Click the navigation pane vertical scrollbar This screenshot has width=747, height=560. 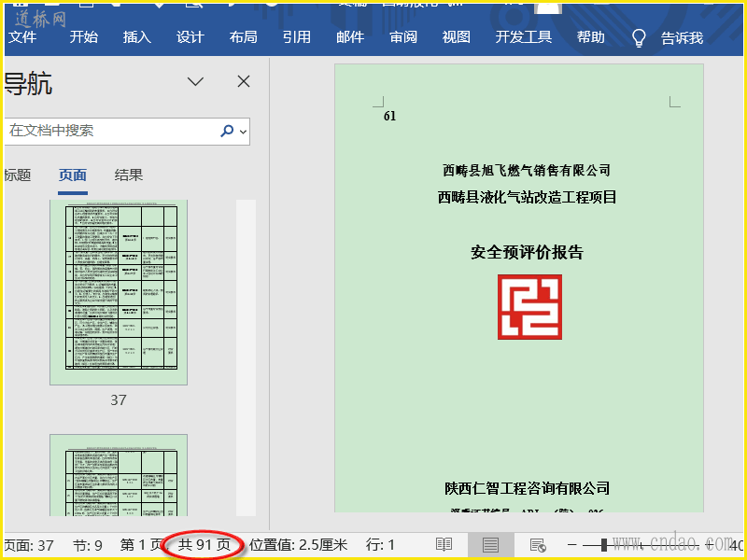(246, 357)
